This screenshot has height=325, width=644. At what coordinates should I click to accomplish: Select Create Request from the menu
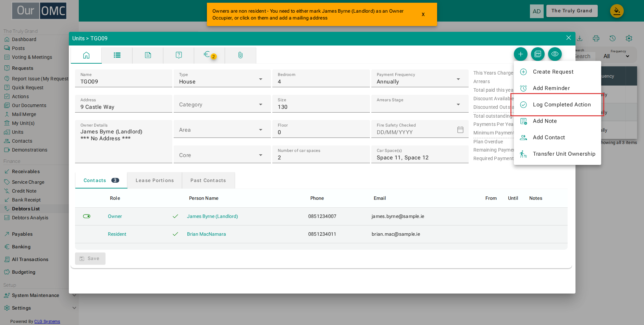tap(557, 72)
